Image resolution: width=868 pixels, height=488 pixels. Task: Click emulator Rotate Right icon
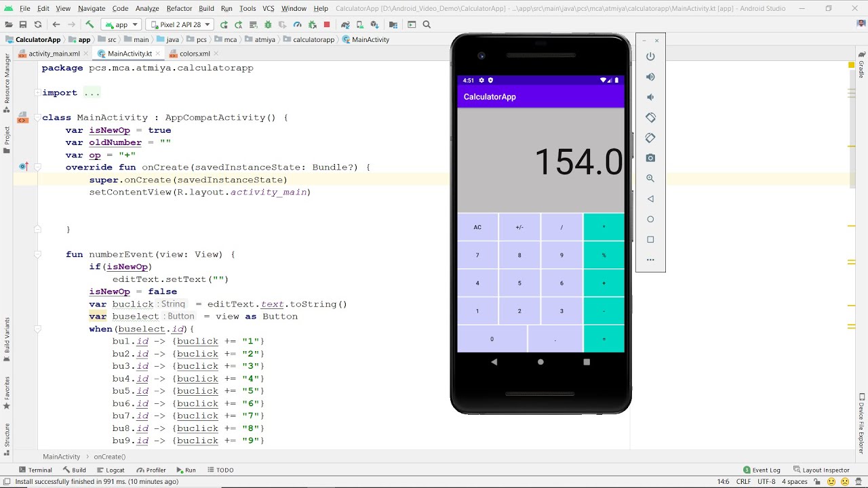click(650, 138)
